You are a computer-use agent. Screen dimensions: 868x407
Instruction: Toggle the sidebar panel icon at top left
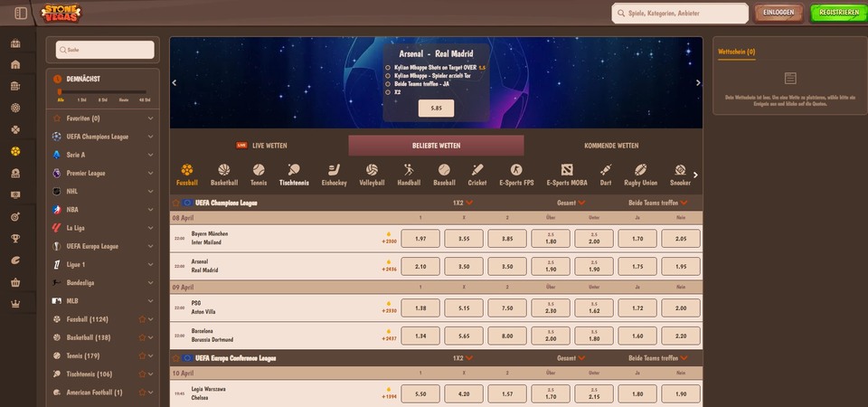[x=21, y=13]
